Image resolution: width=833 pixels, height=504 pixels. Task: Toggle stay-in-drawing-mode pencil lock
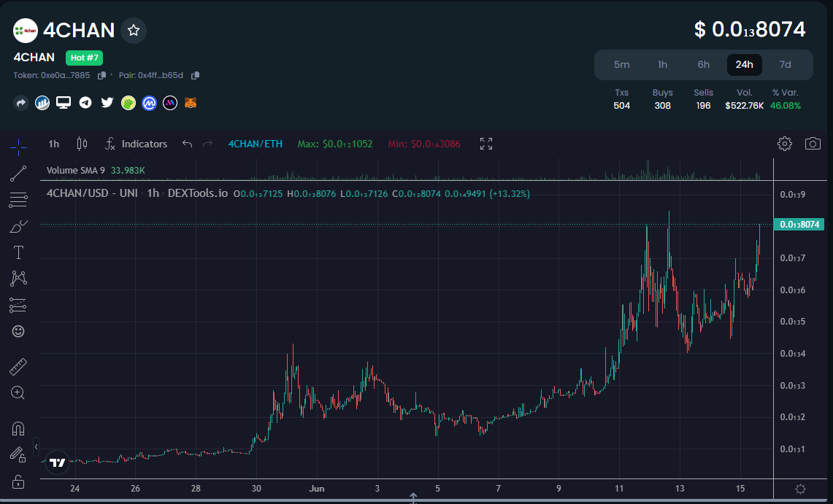click(x=18, y=454)
